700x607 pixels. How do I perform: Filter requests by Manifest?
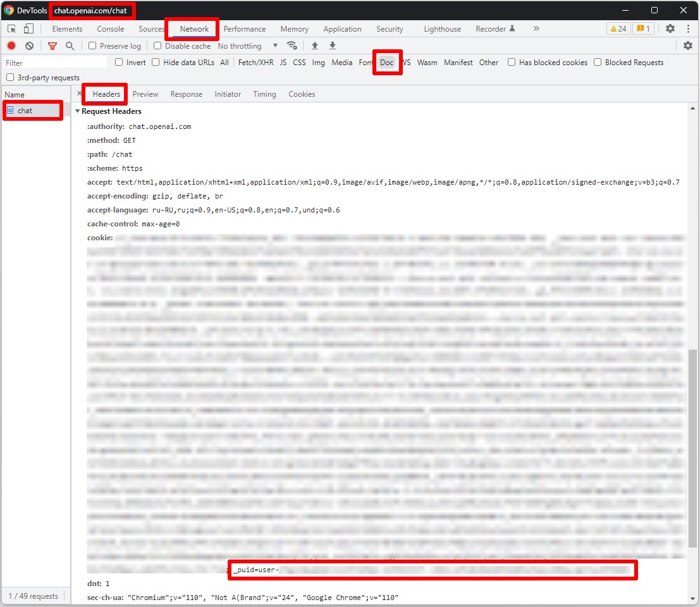point(458,63)
